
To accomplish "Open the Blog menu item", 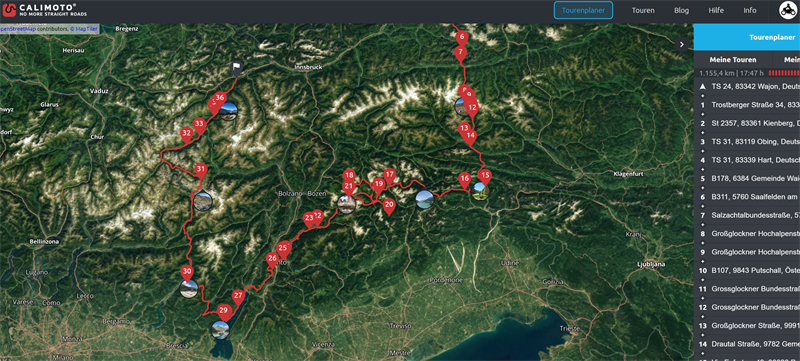I will point(681,10).
